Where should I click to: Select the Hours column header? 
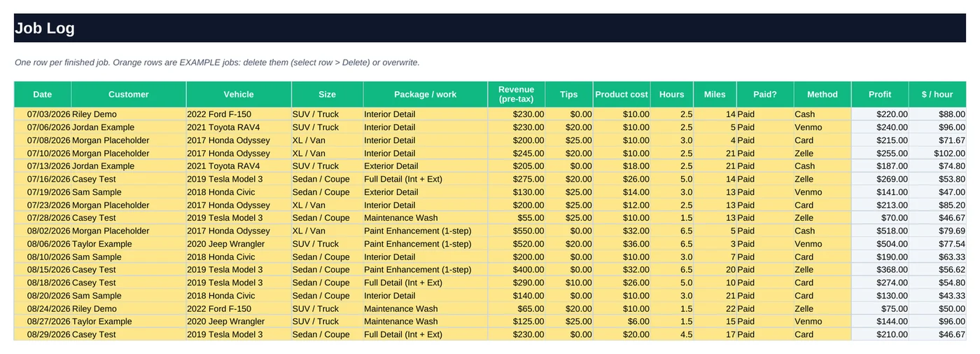click(x=672, y=95)
